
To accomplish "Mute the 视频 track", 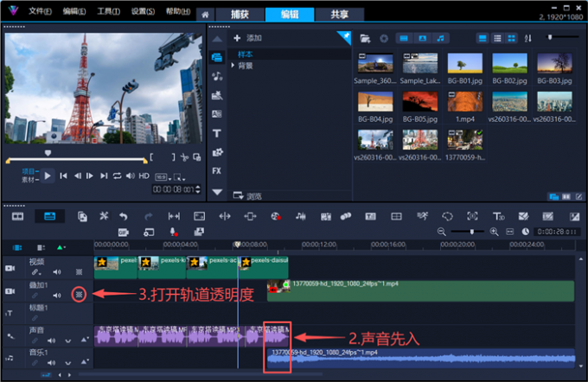I will [57, 272].
